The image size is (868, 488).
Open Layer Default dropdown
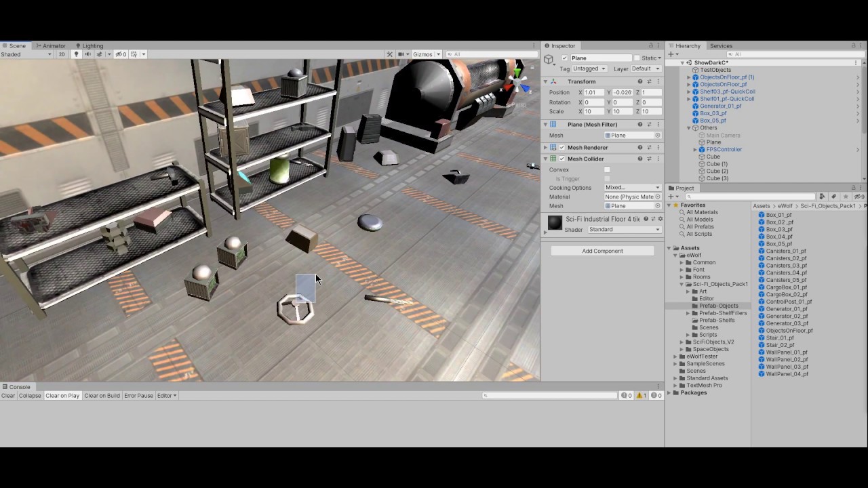(x=646, y=68)
